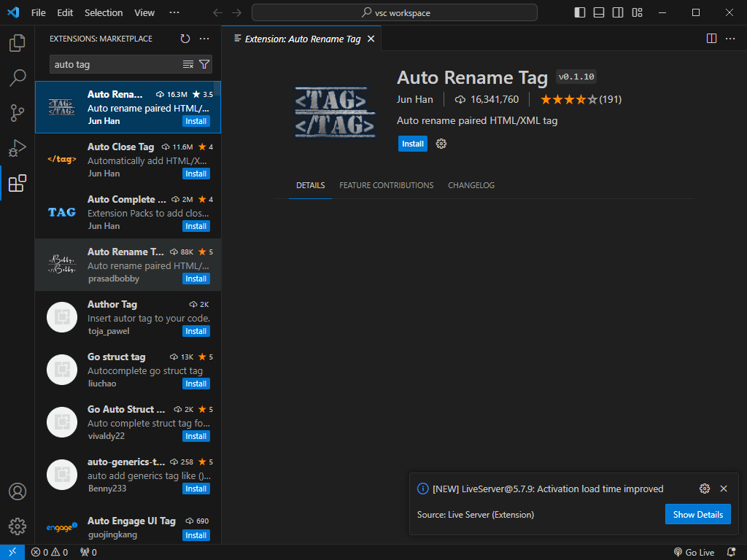Go back with navigation arrow
This screenshot has width=747, height=560.
(x=217, y=13)
